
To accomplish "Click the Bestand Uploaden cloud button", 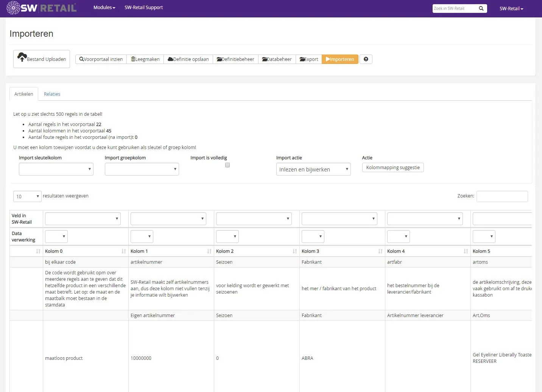I will [42, 59].
